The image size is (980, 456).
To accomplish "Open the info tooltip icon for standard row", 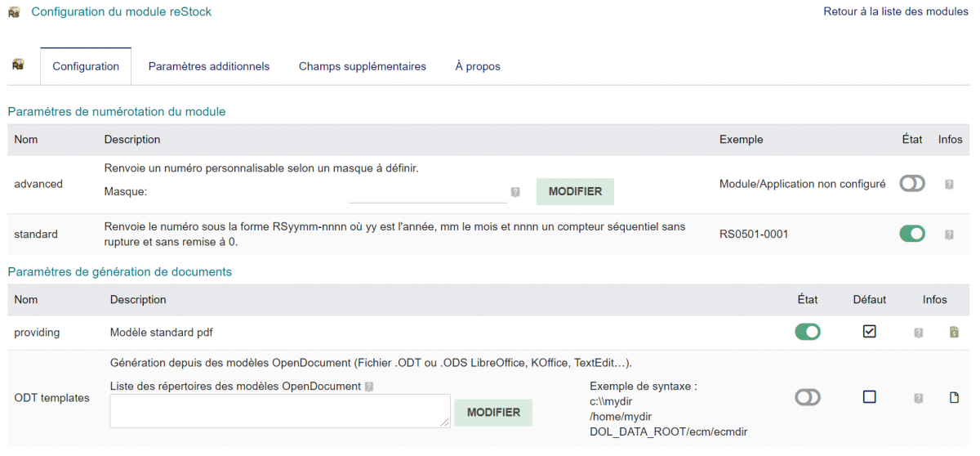I will [x=949, y=235].
